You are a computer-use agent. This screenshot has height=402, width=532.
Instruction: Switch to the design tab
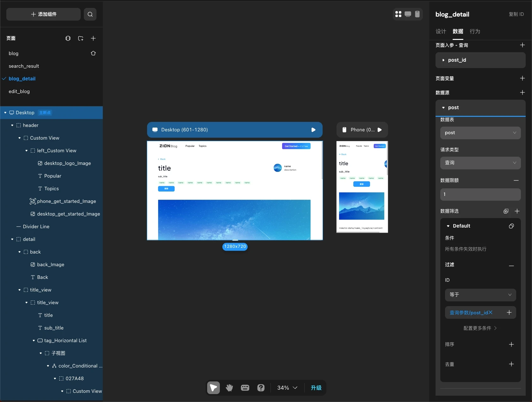[441, 31]
